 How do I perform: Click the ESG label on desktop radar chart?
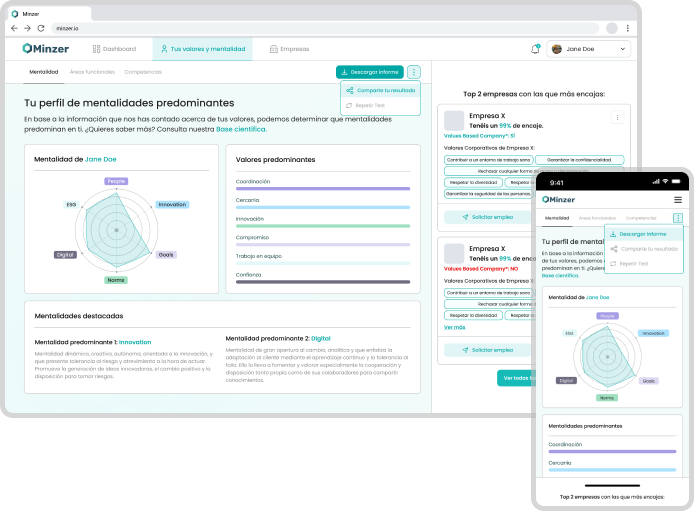click(x=71, y=204)
